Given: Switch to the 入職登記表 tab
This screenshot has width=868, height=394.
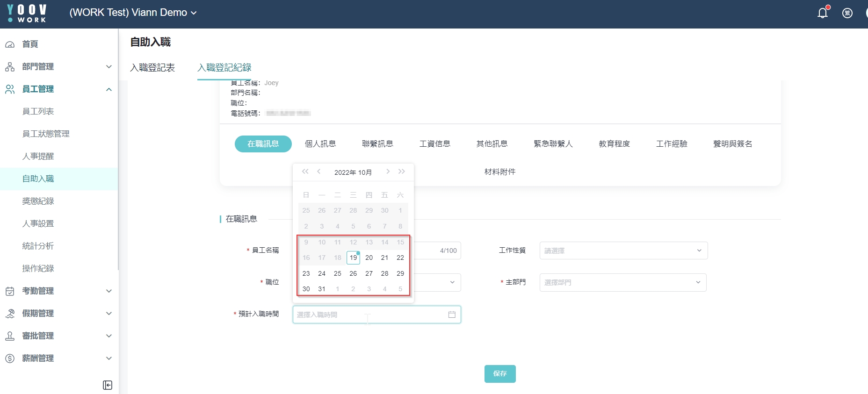Looking at the screenshot, I should [x=152, y=68].
